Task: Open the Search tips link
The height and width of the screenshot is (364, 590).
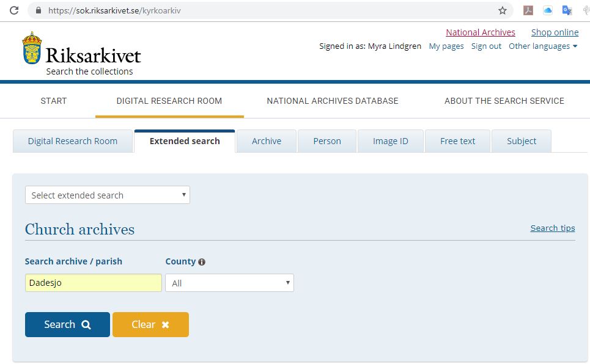Action: pos(552,228)
